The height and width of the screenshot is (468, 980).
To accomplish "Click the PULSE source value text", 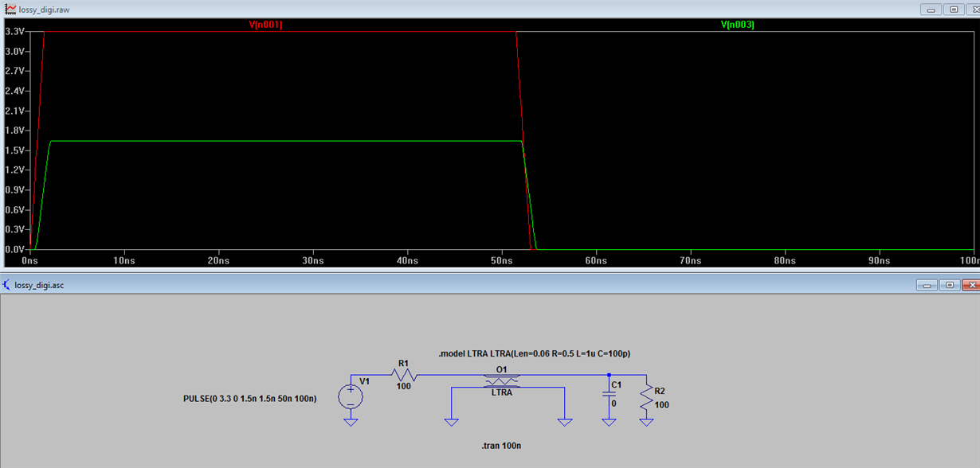I will [x=250, y=398].
